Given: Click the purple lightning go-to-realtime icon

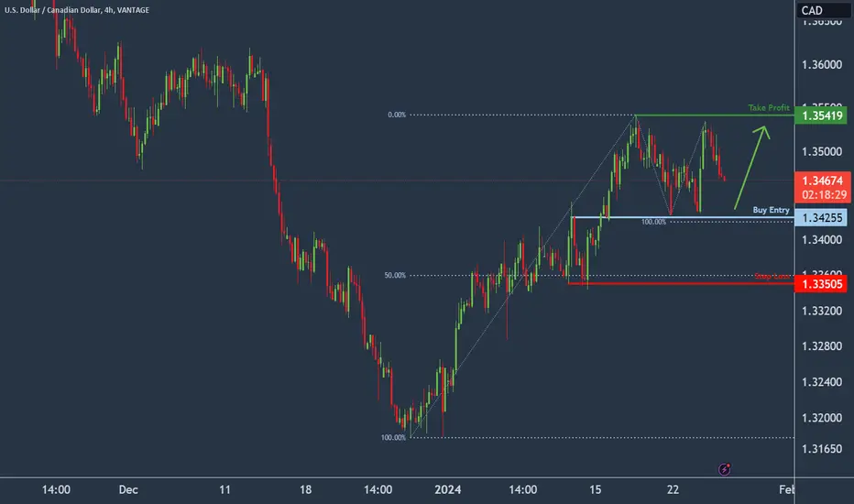Looking at the screenshot, I should pos(724,468).
